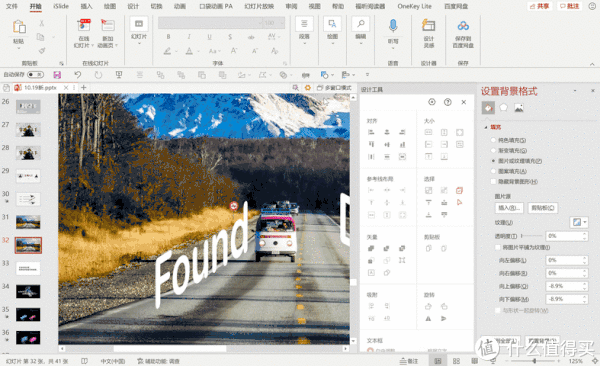600x366 pixels.
Task: Adjust the transparency (透明度) slider
Action: coord(532,236)
